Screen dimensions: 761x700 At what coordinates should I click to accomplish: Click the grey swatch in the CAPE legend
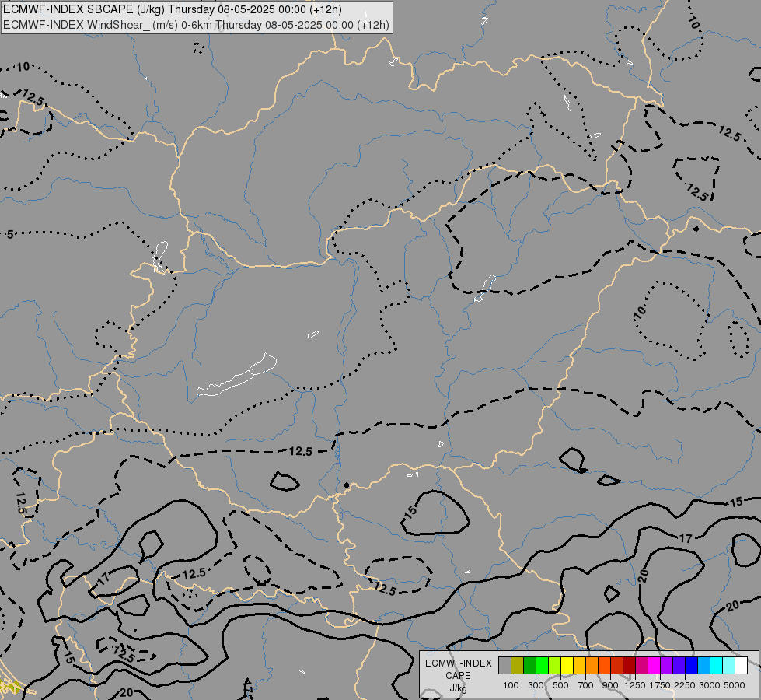504,665
